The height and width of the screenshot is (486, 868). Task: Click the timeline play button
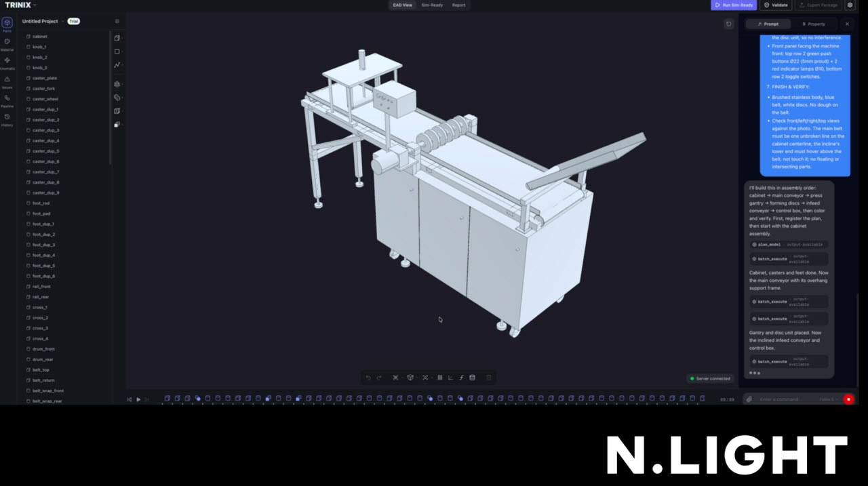[138, 399]
